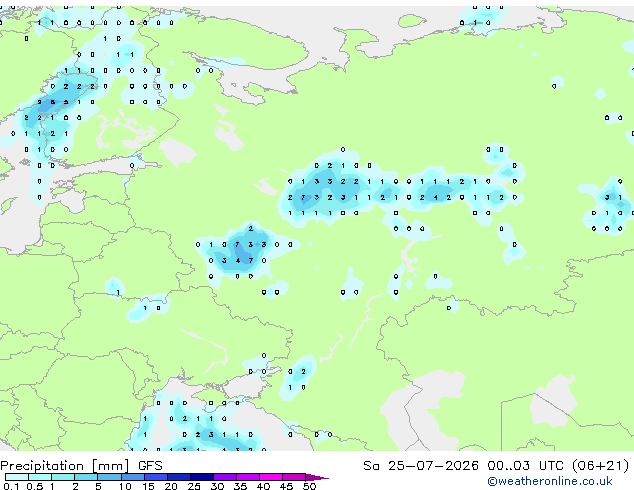Click the '(06+21)' forecast run label
Image resolution: width=634 pixels, height=490 pixels.
pos(601,466)
